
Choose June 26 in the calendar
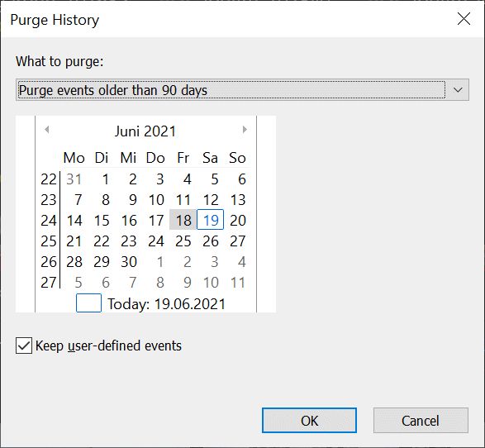coord(211,241)
